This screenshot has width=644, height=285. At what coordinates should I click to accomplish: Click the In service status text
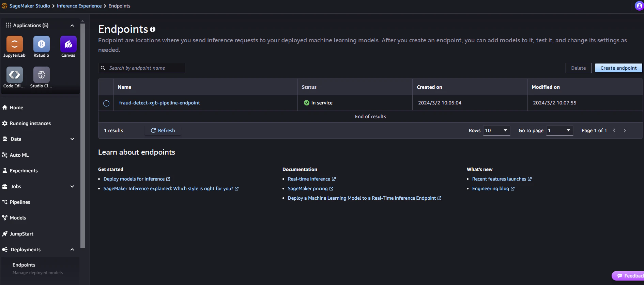(322, 103)
